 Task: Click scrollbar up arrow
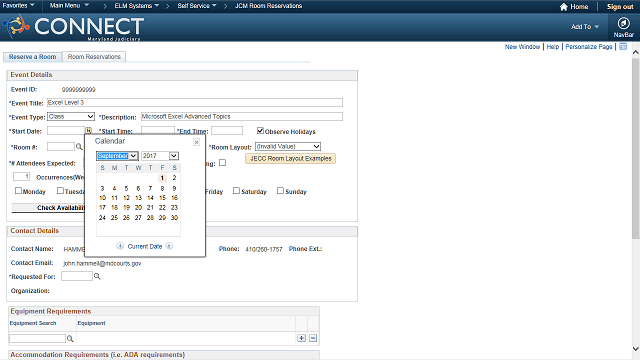[x=635, y=52]
